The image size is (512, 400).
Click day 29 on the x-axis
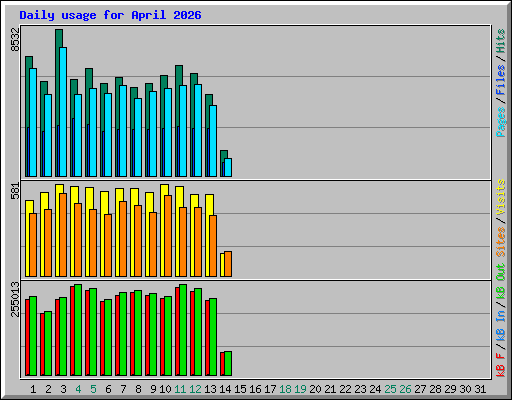point(450,389)
